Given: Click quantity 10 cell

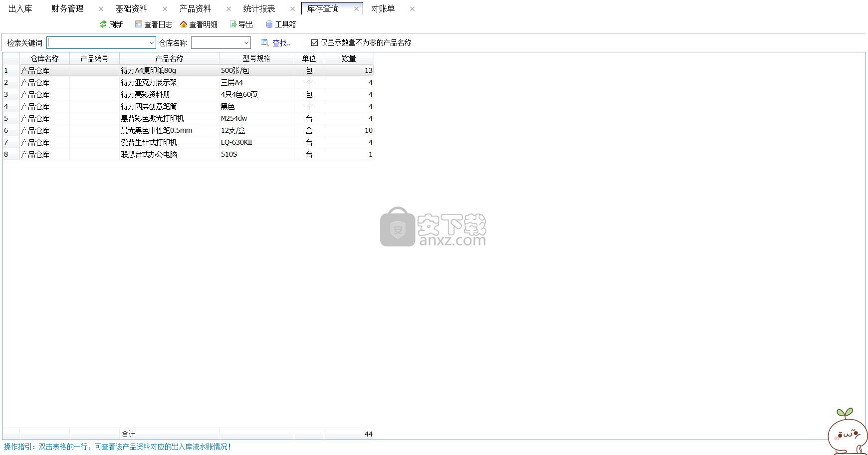Looking at the screenshot, I should point(349,130).
